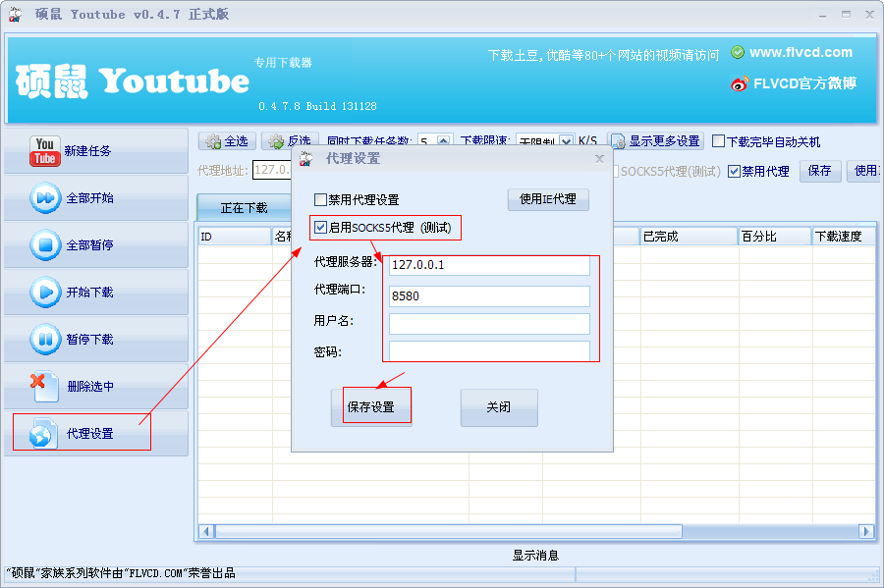Open the FLVCD official Weibo link
This screenshot has height=588, width=884.
coord(794,83)
